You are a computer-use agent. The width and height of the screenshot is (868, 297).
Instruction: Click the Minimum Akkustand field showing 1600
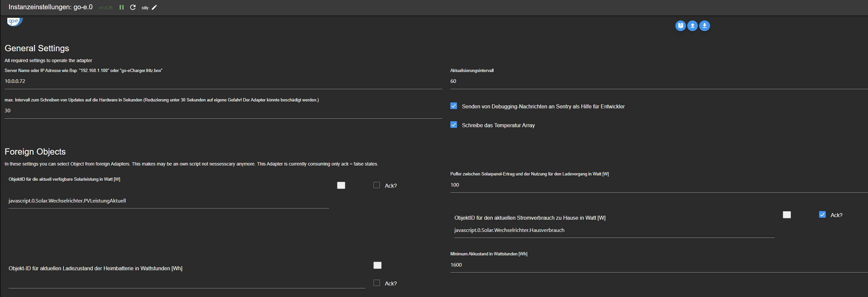(657, 265)
